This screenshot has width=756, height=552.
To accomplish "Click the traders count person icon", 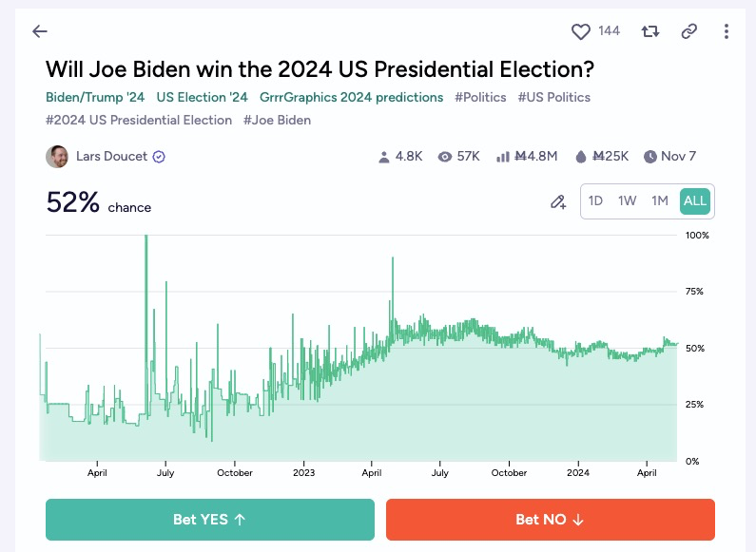I will click(x=384, y=157).
